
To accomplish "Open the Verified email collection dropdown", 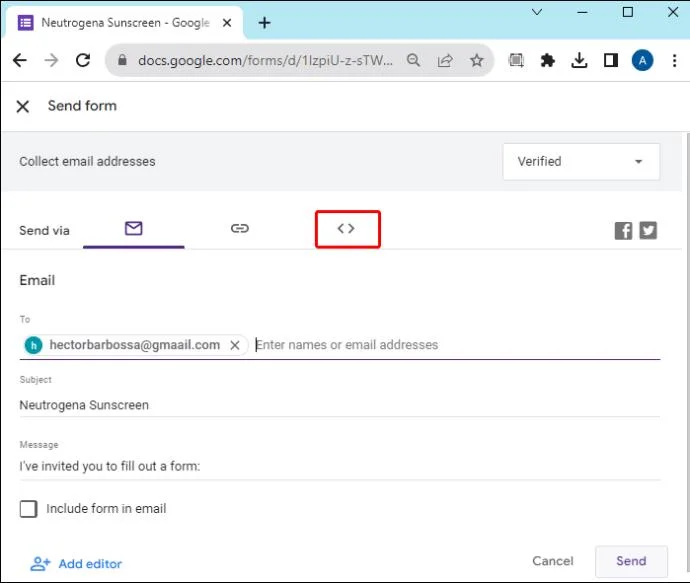I will point(581,161).
